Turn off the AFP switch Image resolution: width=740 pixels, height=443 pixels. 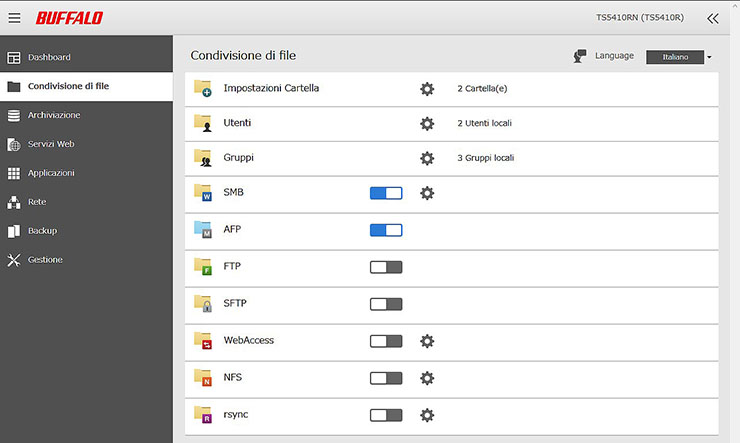[386, 230]
